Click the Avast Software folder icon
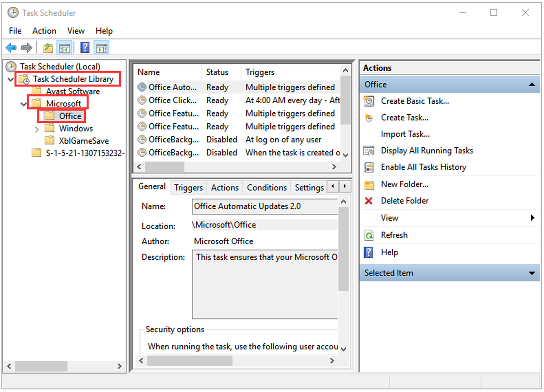Image resolution: width=544 pixels, height=392 pixels. (x=37, y=91)
